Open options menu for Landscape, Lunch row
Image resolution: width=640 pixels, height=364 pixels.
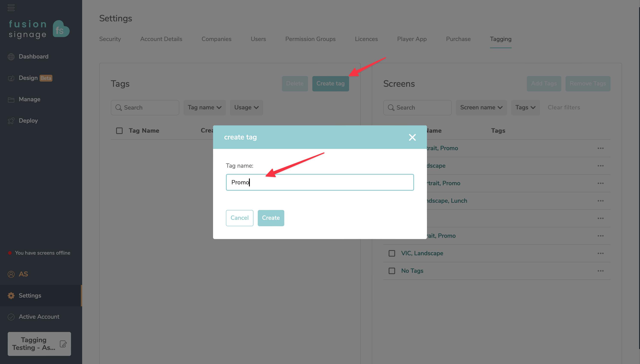pos(600,201)
